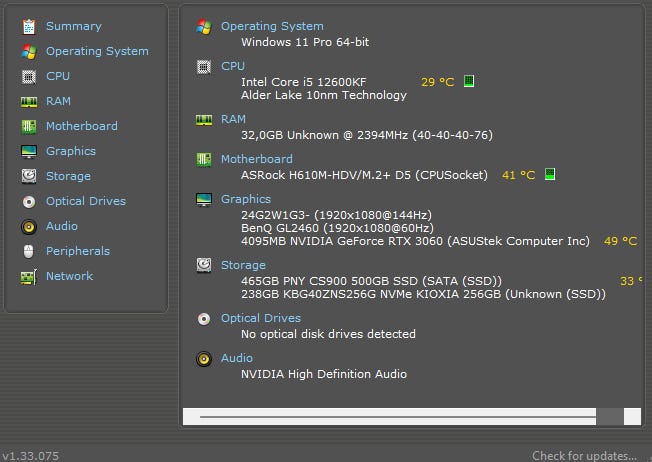Click the Storage heading link in summary

(x=243, y=265)
